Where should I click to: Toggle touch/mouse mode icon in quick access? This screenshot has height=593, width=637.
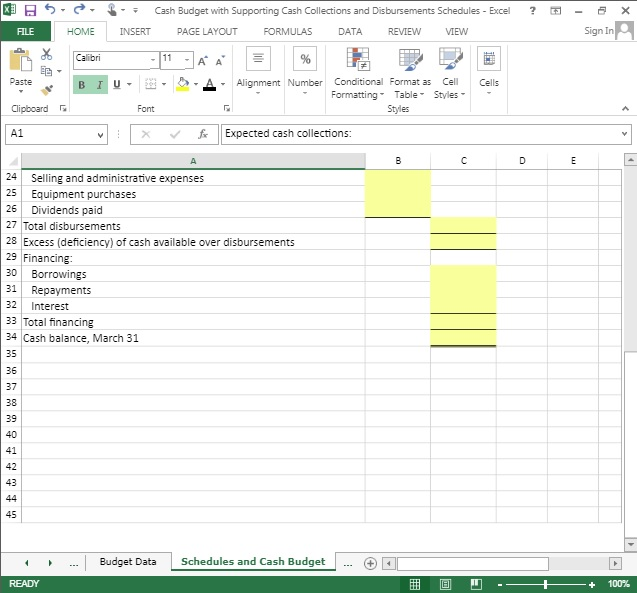[112, 10]
